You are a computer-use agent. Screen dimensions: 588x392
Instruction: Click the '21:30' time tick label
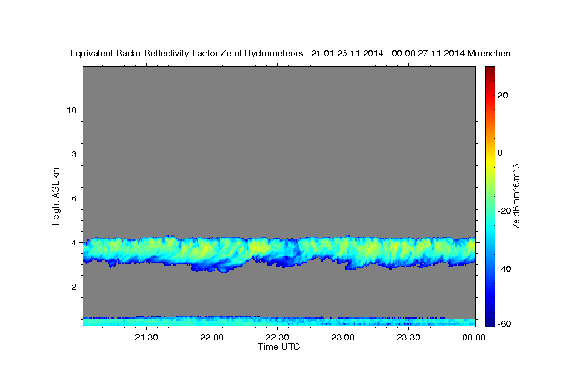(x=146, y=337)
